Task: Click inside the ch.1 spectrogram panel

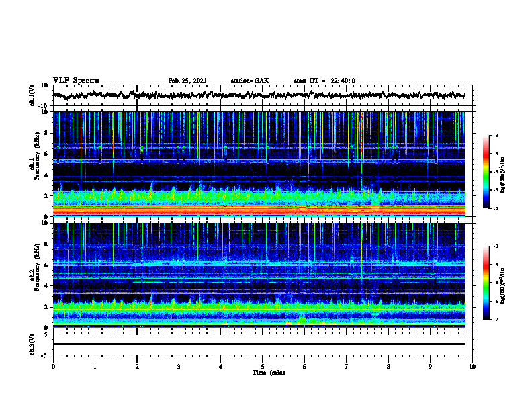Action: click(x=259, y=164)
